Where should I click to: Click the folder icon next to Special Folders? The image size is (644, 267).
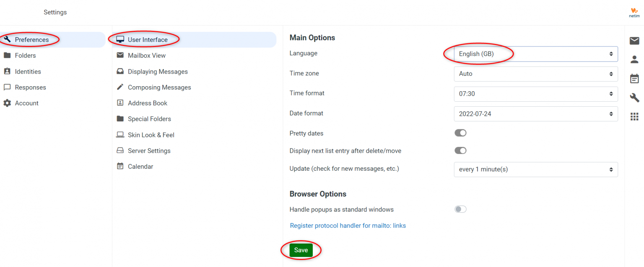click(120, 119)
